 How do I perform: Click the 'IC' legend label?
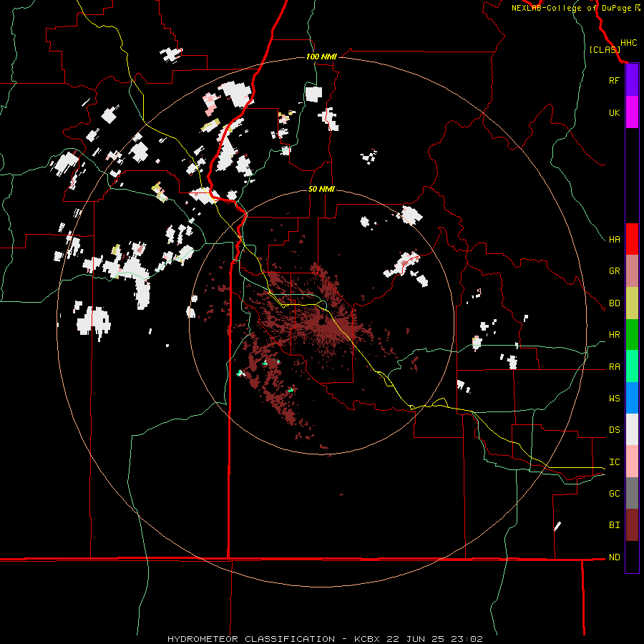(x=614, y=462)
